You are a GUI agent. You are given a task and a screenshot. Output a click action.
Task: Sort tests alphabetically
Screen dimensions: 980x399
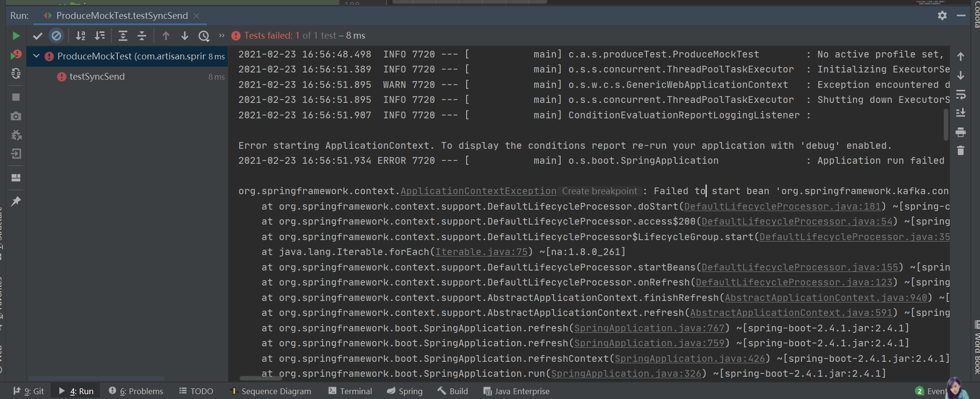(x=81, y=36)
